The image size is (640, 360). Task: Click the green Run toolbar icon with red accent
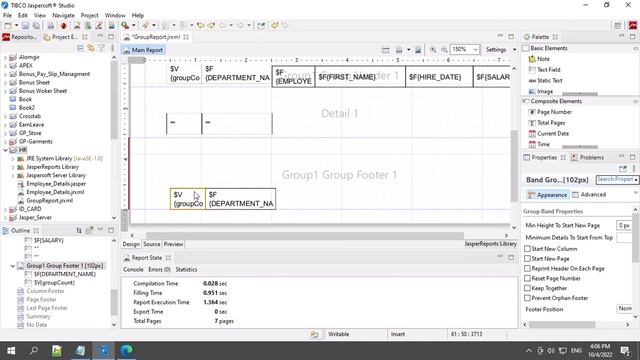(x=125, y=26)
